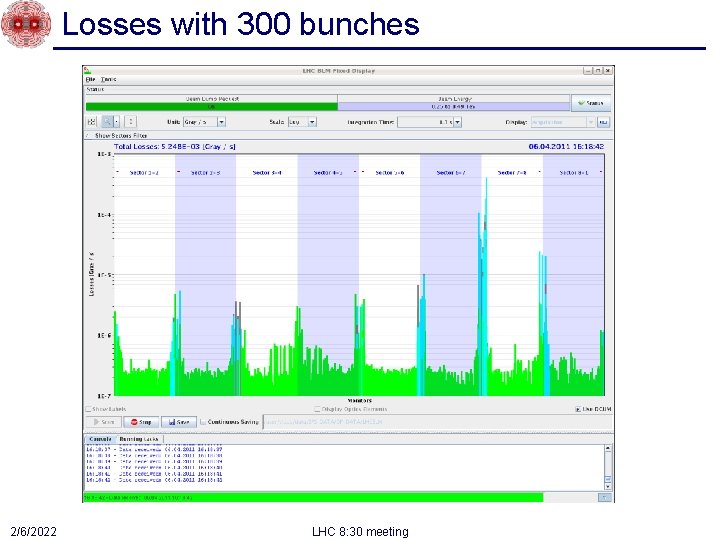Open the greyed-out Display combo box
This screenshot has height=540, width=720.
[562, 122]
